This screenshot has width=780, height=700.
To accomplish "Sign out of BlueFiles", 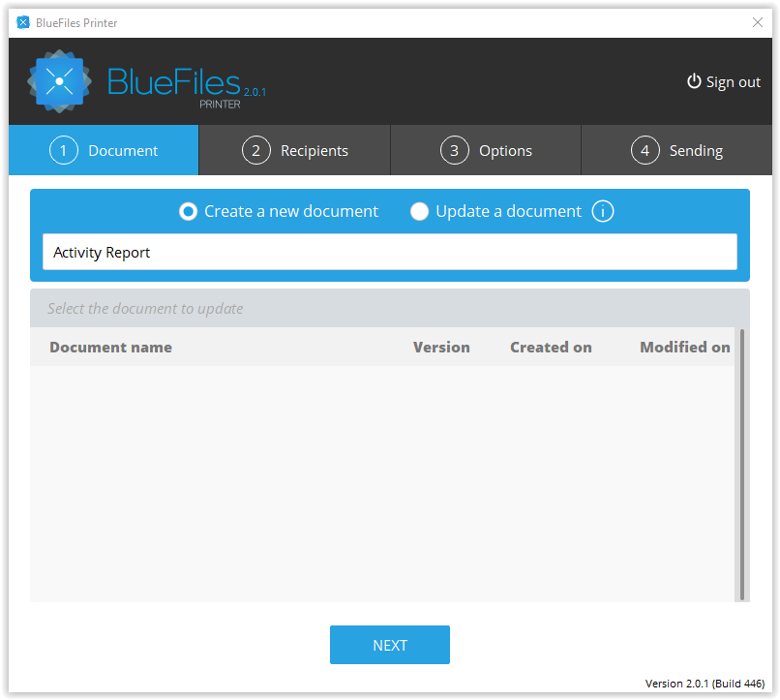I will point(724,81).
